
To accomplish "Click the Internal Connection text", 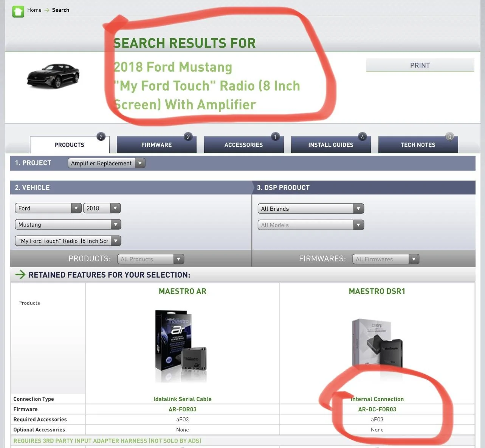I will pyautogui.click(x=377, y=399).
